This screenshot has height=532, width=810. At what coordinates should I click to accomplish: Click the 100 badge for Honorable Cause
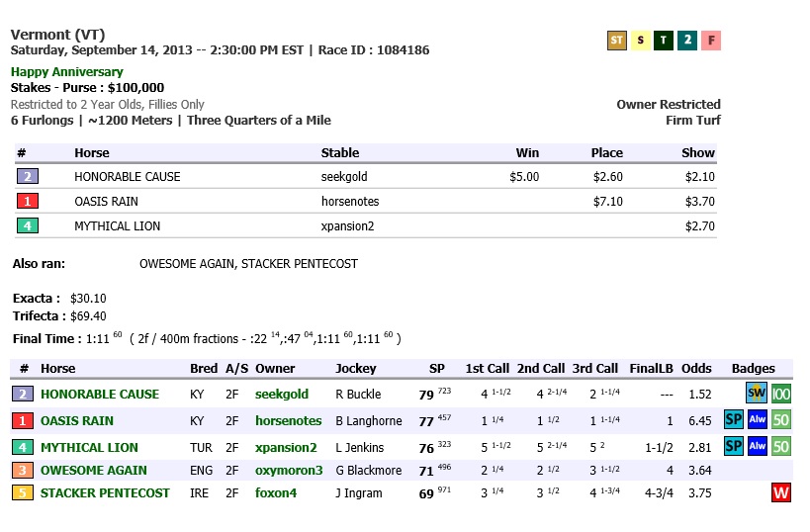tap(781, 394)
